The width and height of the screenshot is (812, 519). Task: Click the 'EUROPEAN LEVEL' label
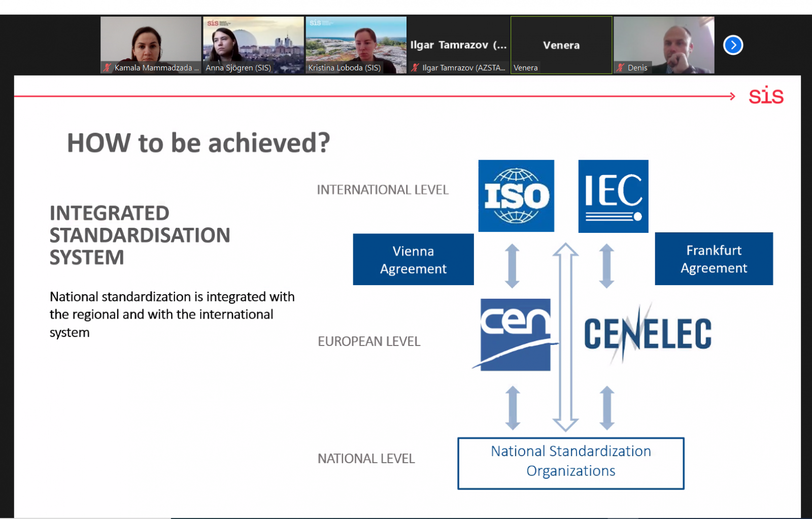[x=369, y=341]
